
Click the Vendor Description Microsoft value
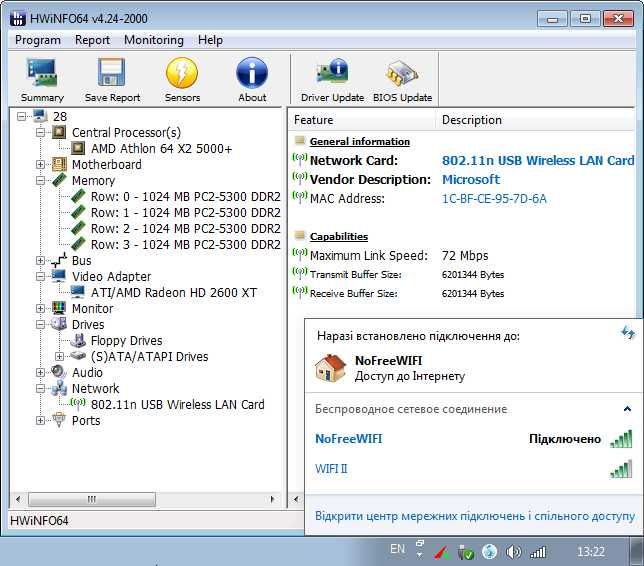[x=471, y=179]
